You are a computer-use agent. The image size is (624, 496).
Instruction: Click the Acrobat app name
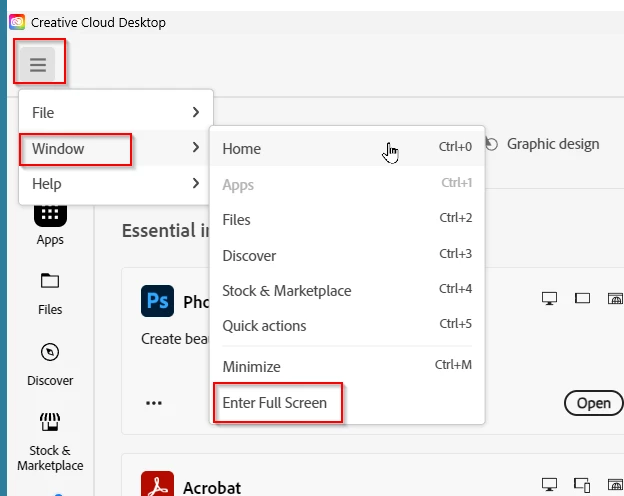point(212,488)
